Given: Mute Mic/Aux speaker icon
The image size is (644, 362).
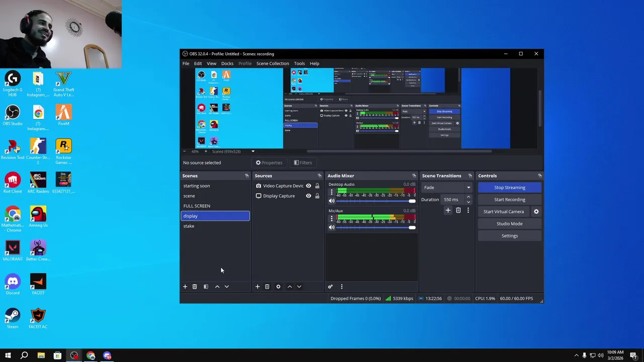Looking at the screenshot, I should pos(332,228).
